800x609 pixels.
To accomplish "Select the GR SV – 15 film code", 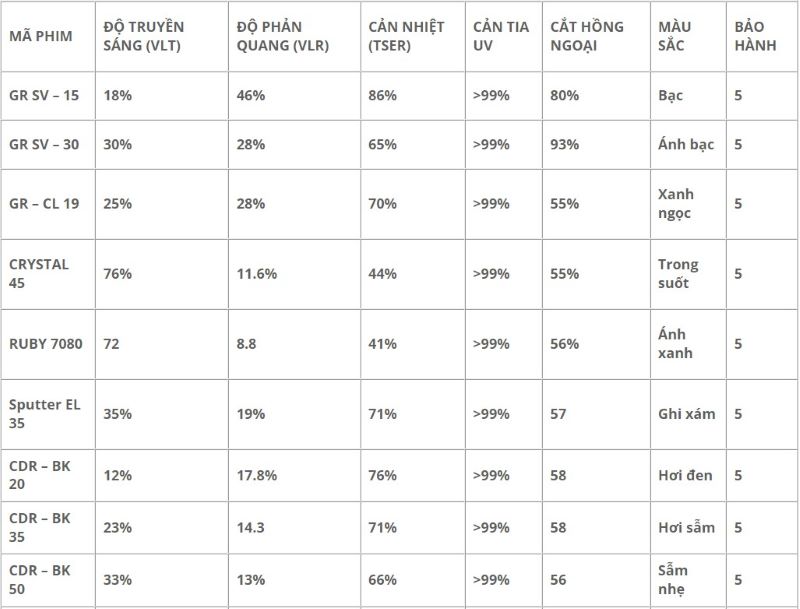I will (44, 95).
